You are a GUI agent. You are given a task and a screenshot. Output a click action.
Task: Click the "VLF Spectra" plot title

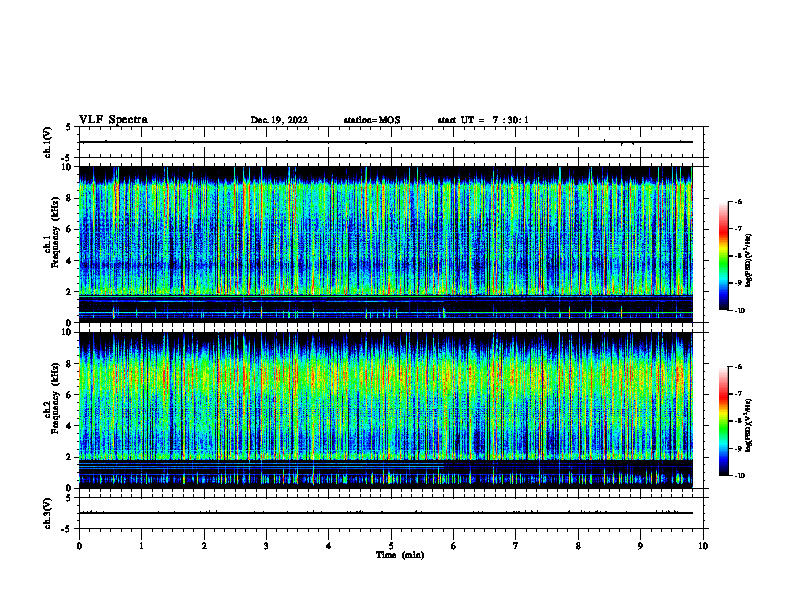(113, 120)
